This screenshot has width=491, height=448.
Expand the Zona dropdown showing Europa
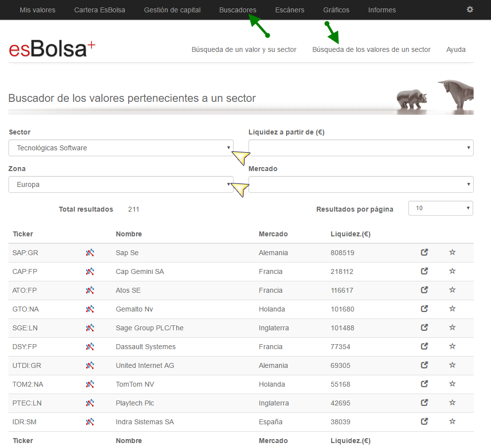click(121, 184)
